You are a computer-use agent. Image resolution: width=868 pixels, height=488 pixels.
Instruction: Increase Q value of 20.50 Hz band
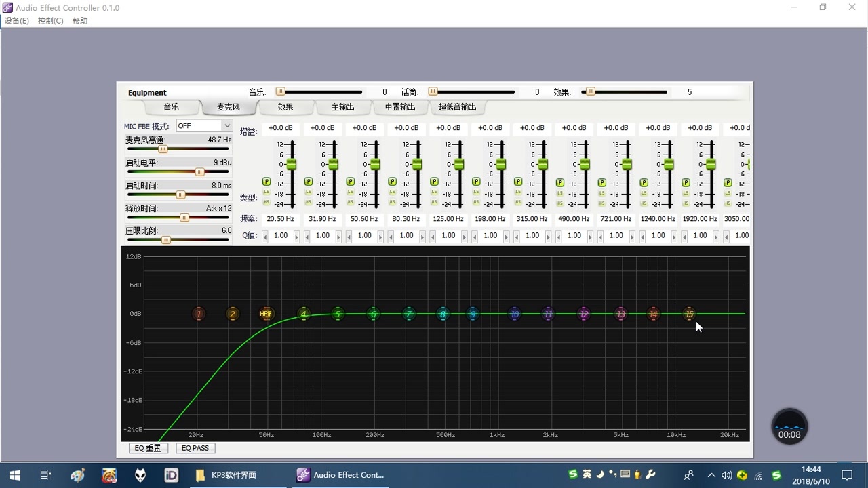pos(296,236)
